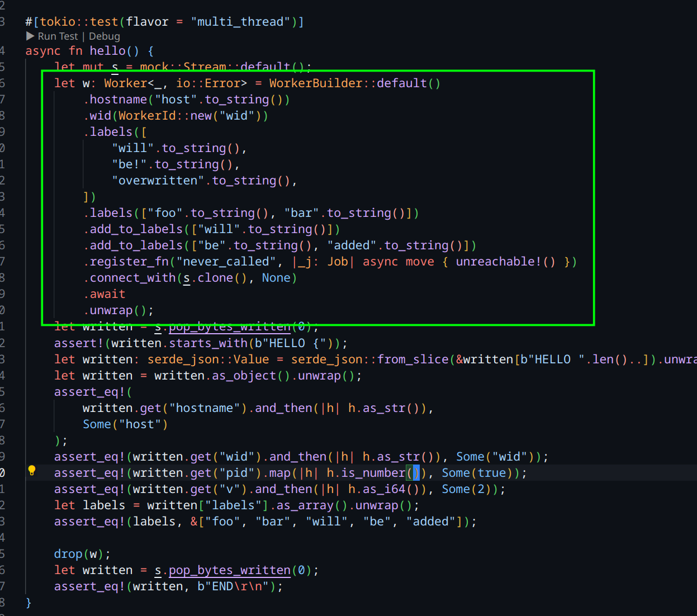Start debugging with the Debug codelens
This screenshot has width=697, height=616.
click(x=105, y=36)
